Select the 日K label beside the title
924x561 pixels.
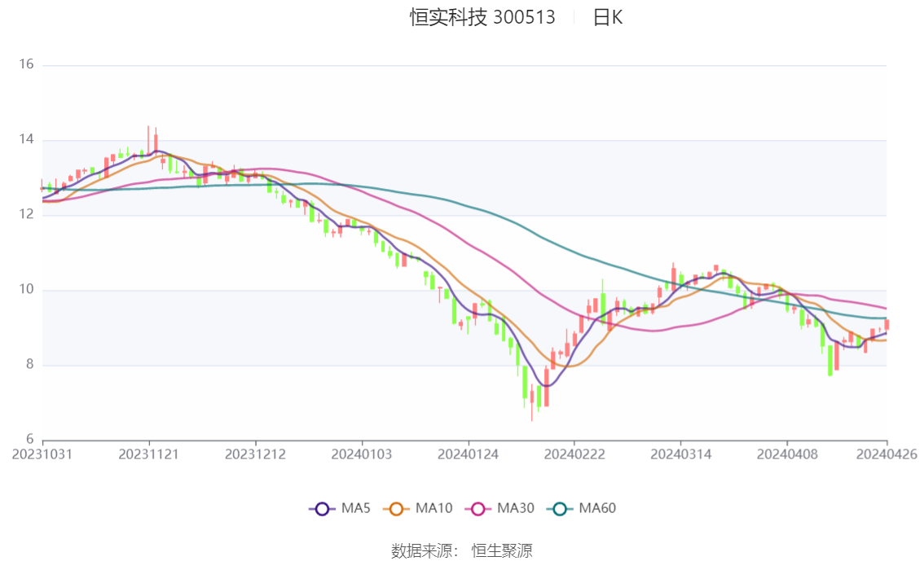[608, 18]
